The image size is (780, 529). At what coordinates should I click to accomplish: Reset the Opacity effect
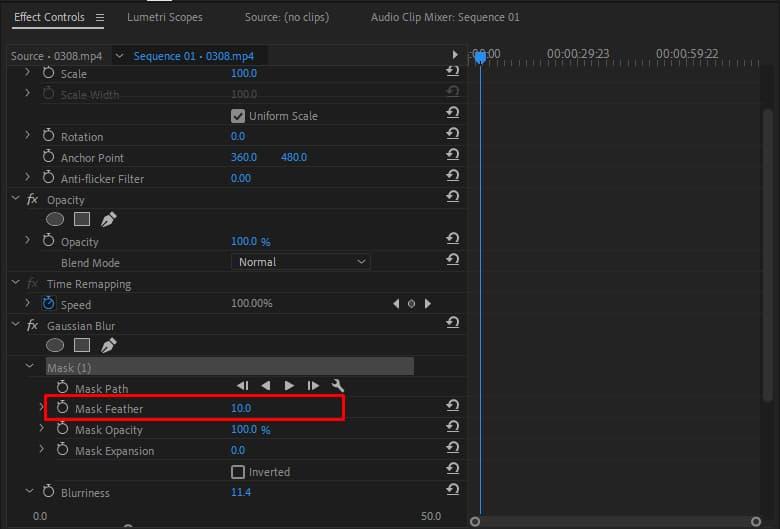(453, 197)
